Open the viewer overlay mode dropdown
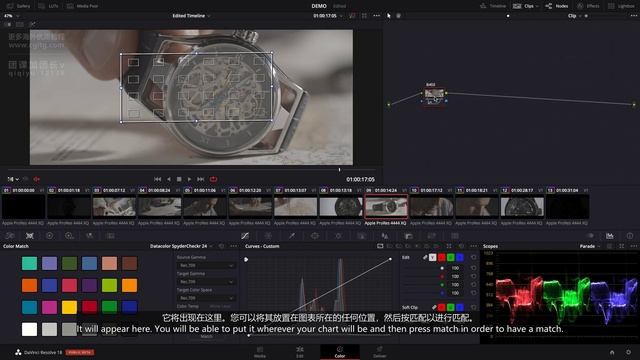Screen dimensions: 640x360 tap(13, 179)
